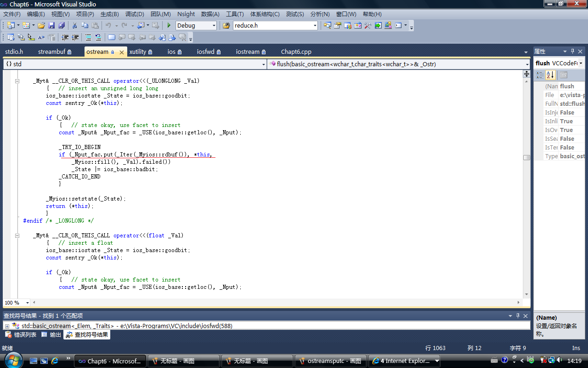This screenshot has width=588, height=368.
Task: Click the vertical scrollbar thumb in editor
Action: click(526, 157)
